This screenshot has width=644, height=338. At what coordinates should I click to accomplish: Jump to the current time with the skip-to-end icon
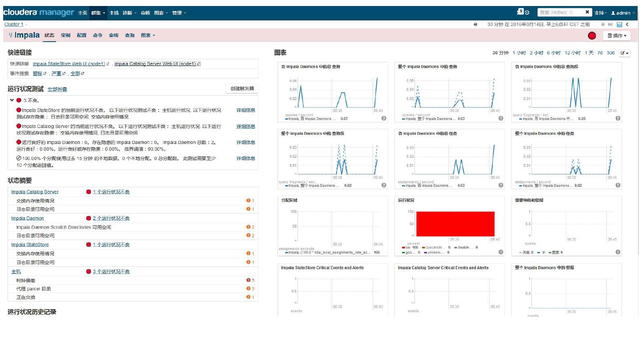[x=610, y=24]
